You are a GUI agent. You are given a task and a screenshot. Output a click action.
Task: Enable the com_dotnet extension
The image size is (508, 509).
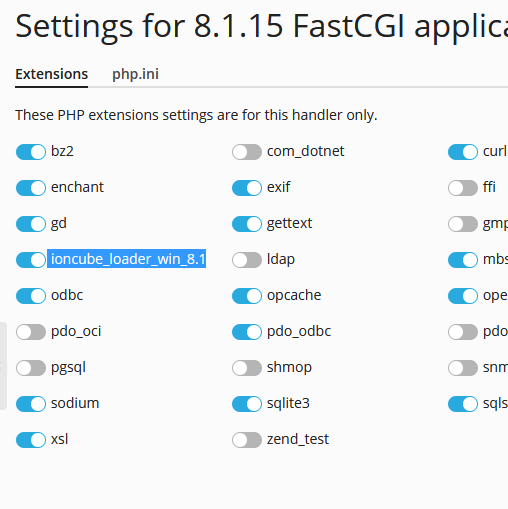[x=247, y=152]
